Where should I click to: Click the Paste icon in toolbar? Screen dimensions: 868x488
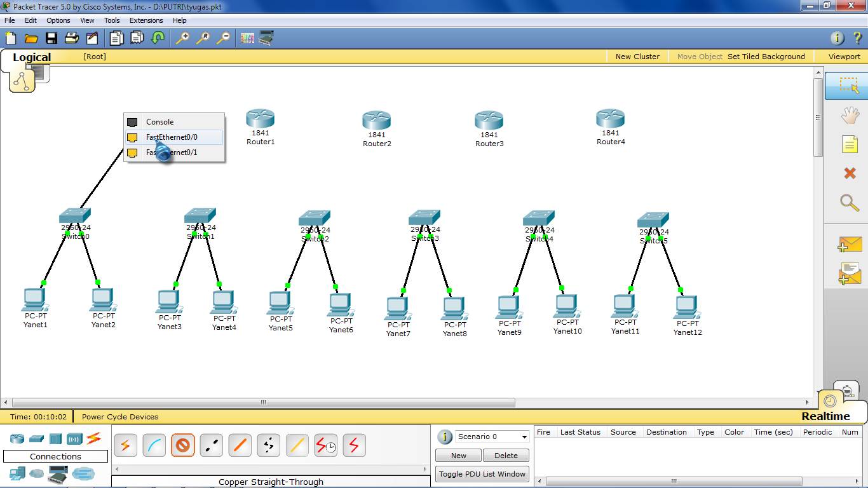point(137,38)
